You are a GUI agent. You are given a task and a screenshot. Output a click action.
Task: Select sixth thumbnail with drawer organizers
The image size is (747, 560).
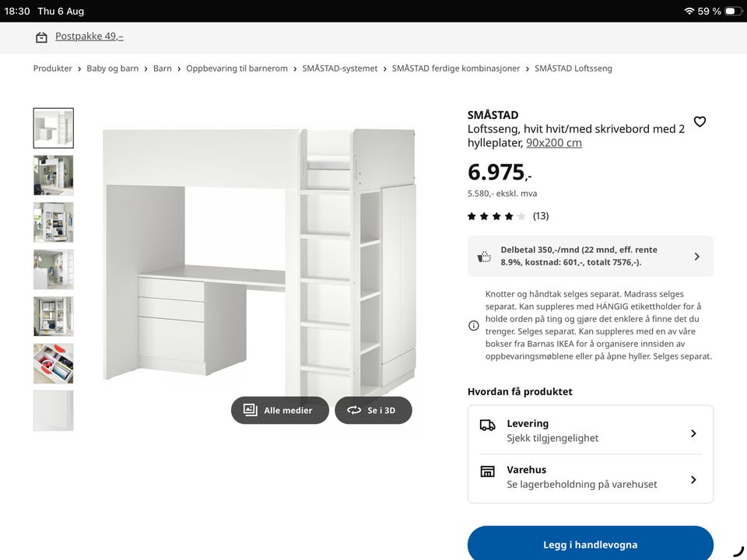pyautogui.click(x=54, y=364)
